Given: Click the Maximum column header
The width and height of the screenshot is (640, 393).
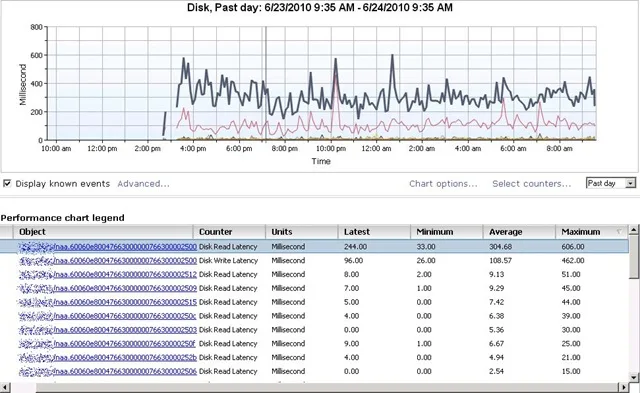Looking at the screenshot, I should click(x=592, y=232).
